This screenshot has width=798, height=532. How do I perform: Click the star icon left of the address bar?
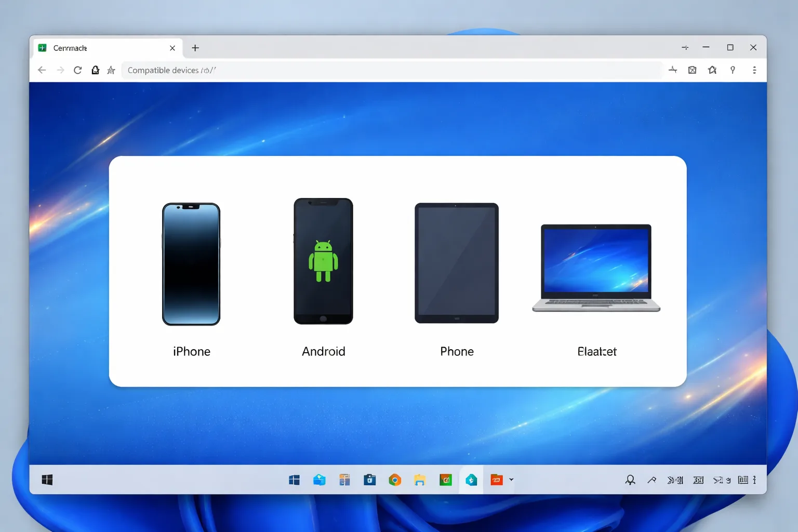coord(111,70)
